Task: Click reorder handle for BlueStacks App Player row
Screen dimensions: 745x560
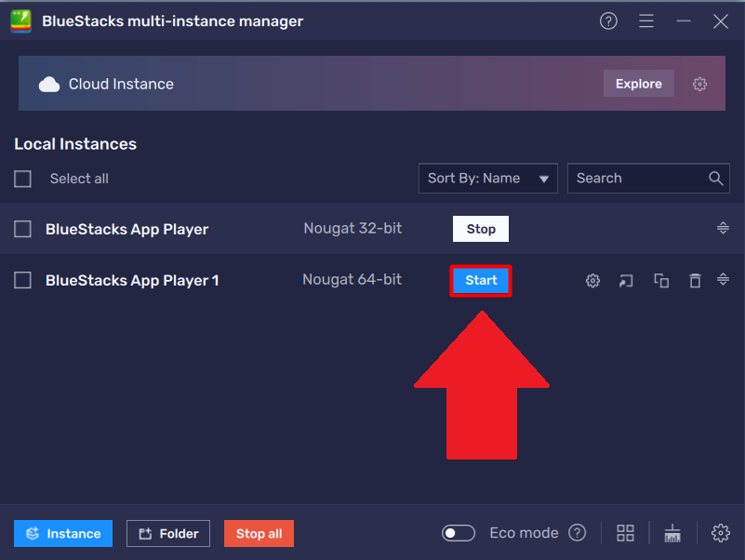Action: coord(723,228)
